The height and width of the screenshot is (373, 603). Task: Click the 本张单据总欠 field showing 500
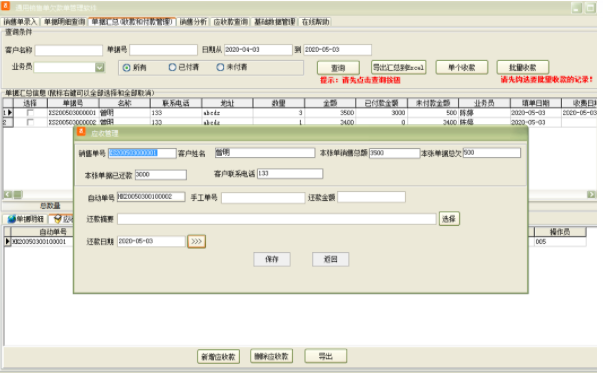492,153
